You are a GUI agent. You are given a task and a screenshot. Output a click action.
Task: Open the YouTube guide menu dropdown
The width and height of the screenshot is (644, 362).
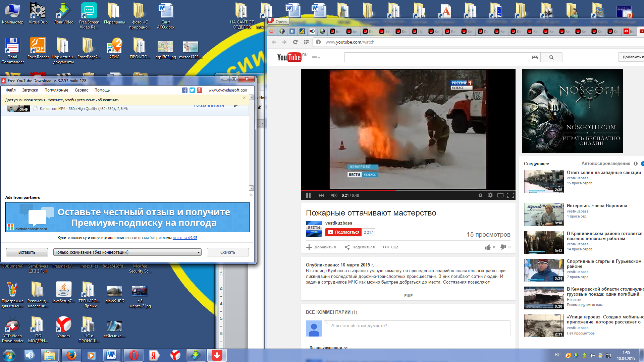point(316,58)
